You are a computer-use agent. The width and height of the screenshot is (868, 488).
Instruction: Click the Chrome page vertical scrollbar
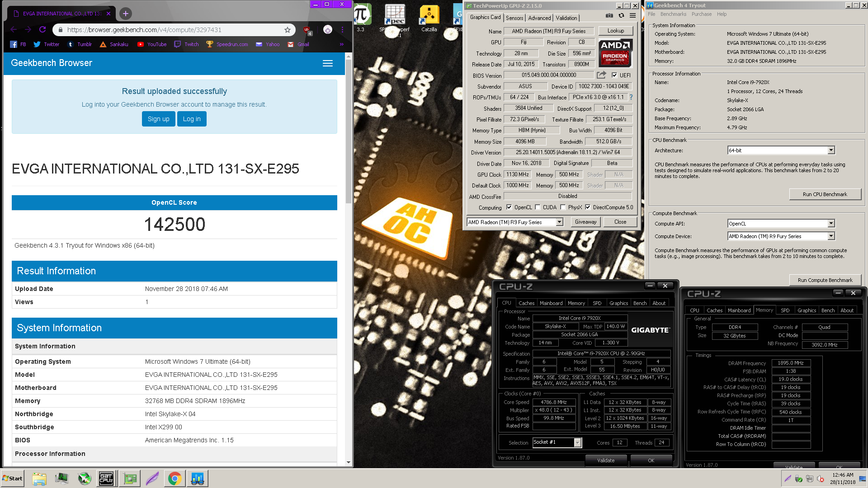[x=348, y=131]
